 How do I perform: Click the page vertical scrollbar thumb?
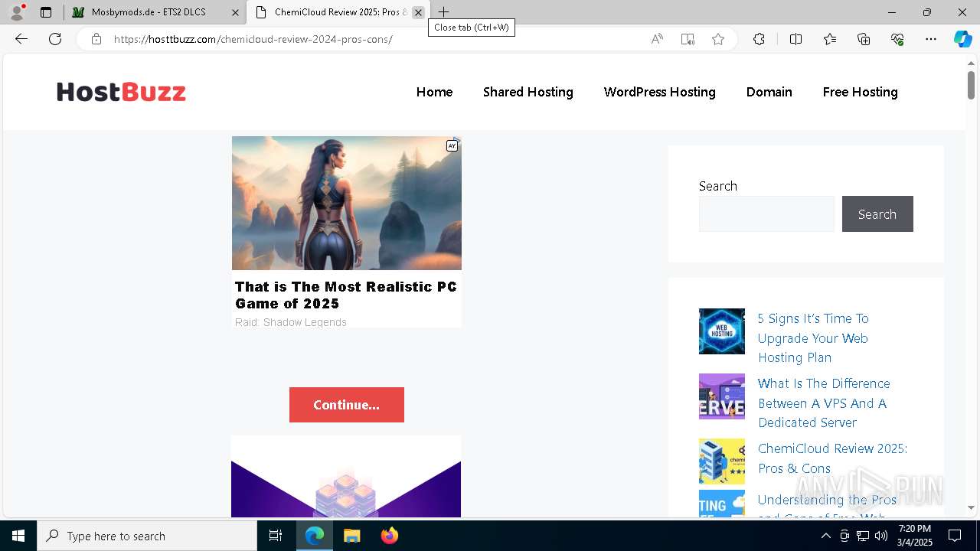pos(971,84)
